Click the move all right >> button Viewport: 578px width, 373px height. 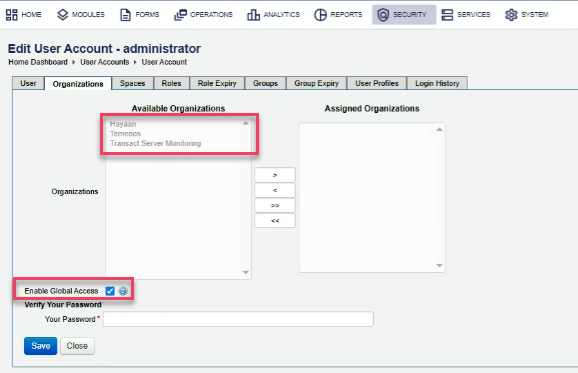275,206
